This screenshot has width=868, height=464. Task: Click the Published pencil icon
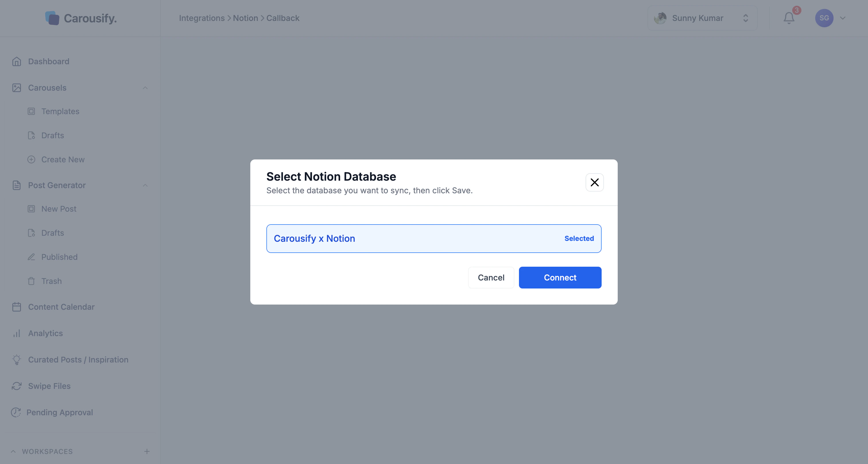click(x=31, y=257)
